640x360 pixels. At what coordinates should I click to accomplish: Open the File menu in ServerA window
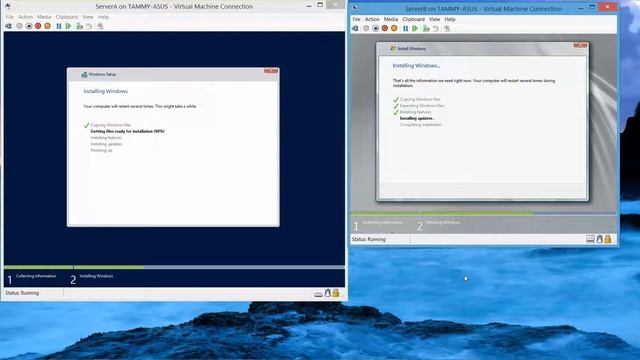(10, 17)
